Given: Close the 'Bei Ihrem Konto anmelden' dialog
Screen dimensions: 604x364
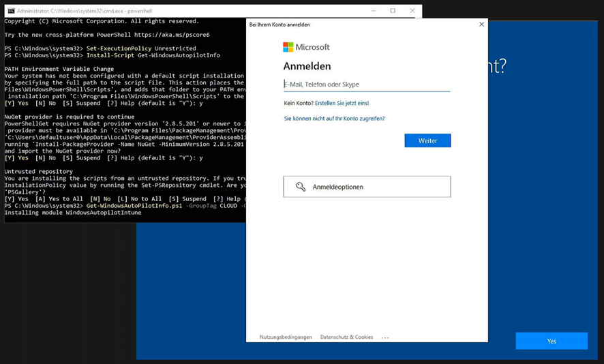Looking at the screenshot, I should point(481,25).
